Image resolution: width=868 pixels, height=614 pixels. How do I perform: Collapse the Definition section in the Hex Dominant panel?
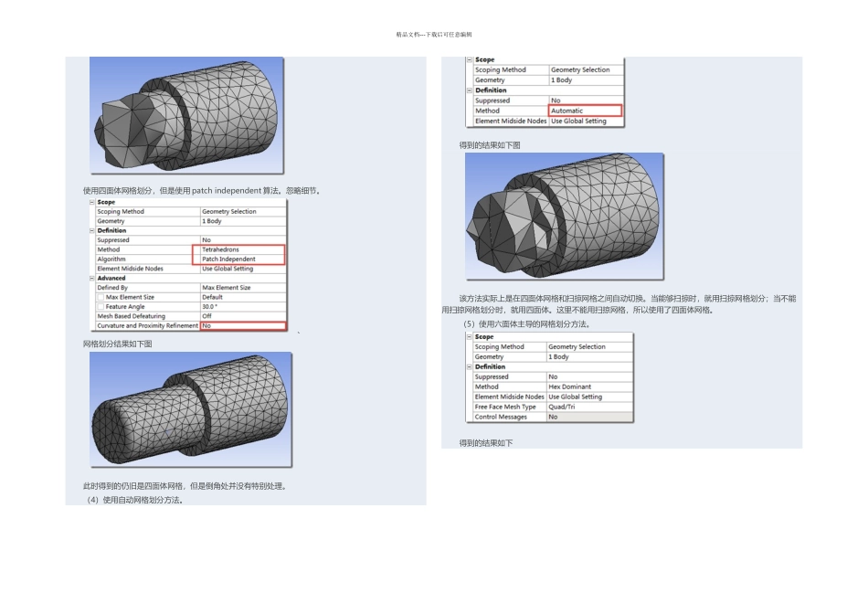(x=470, y=366)
